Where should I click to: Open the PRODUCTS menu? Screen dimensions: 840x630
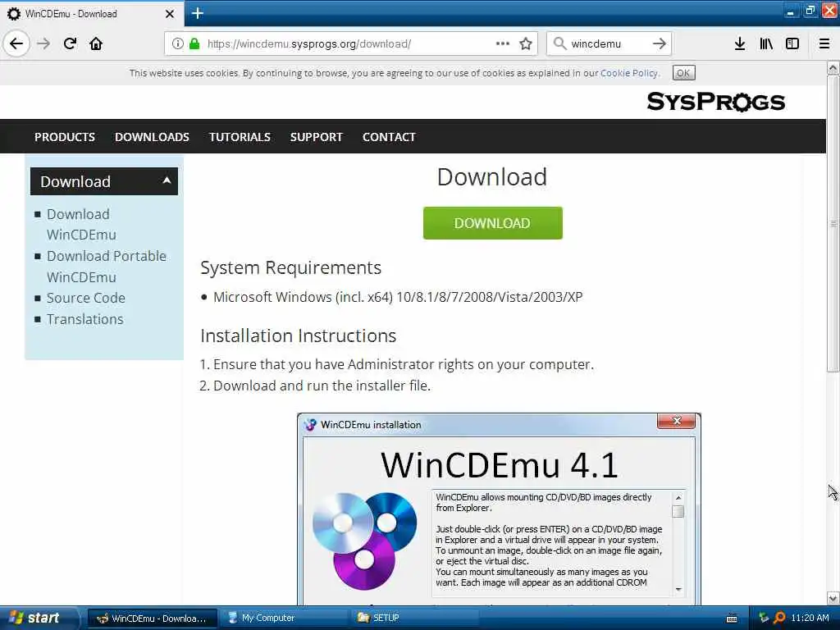65,137
